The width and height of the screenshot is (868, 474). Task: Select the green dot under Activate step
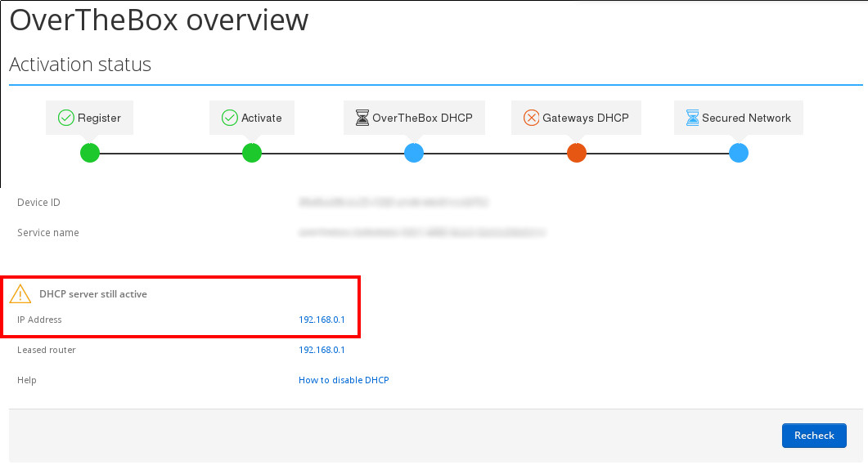pyautogui.click(x=252, y=153)
